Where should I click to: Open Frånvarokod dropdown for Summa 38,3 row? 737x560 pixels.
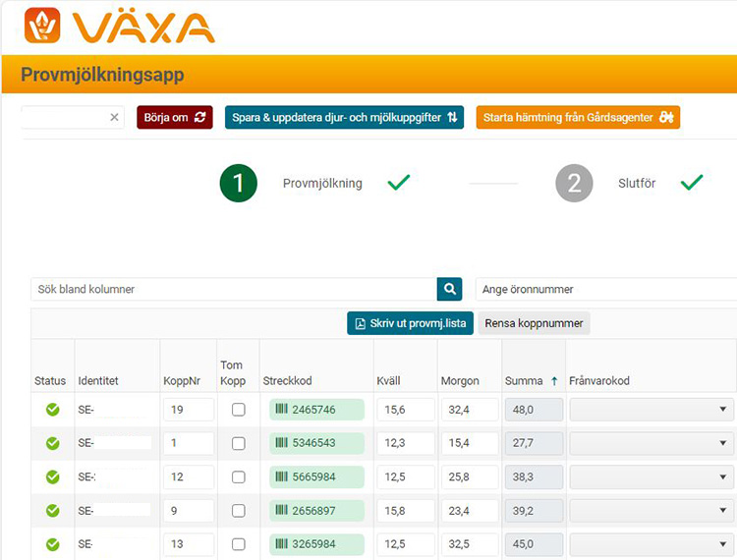coord(652,476)
